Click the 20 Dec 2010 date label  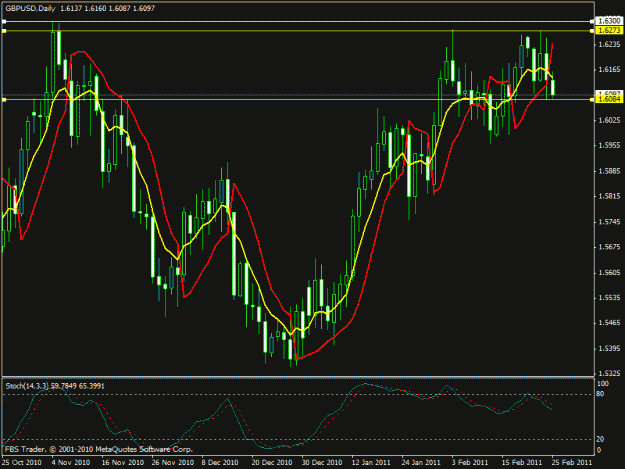click(x=271, y=462)
